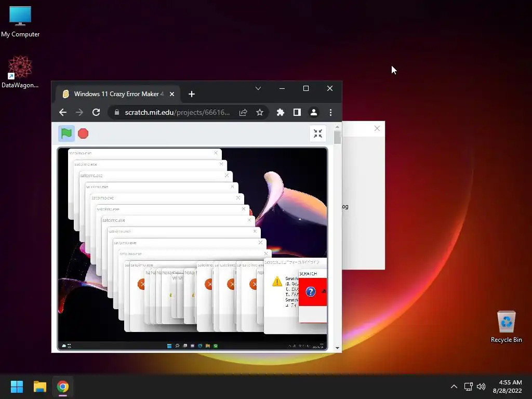Viewport: 532px width, 399px height.
Task: Open the My Computer desktop icon
Action: pyautogui.click(x=20, y=21)
